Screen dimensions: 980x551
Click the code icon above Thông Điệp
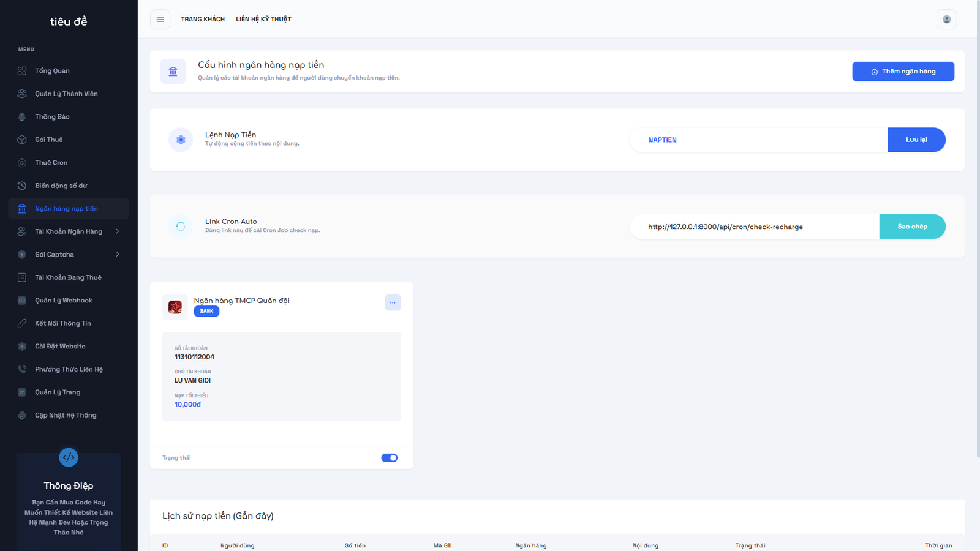coord(69,457)
